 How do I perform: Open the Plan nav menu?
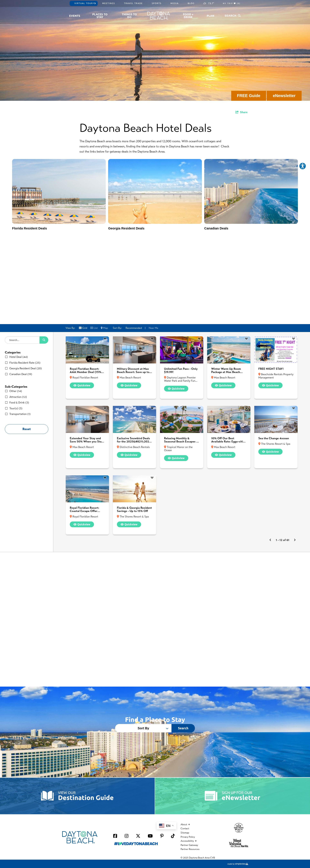point(211,16)
